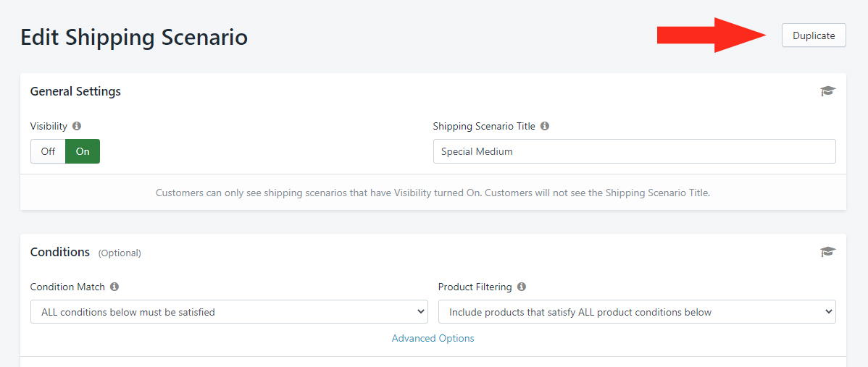Click the Conditions section heading
The image size is (868, 367).
click(60, 252)
